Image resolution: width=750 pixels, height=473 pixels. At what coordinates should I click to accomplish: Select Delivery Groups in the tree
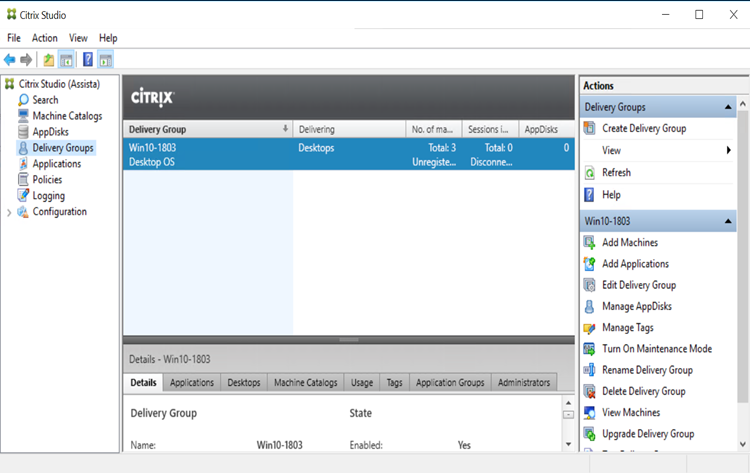point(63,148)
